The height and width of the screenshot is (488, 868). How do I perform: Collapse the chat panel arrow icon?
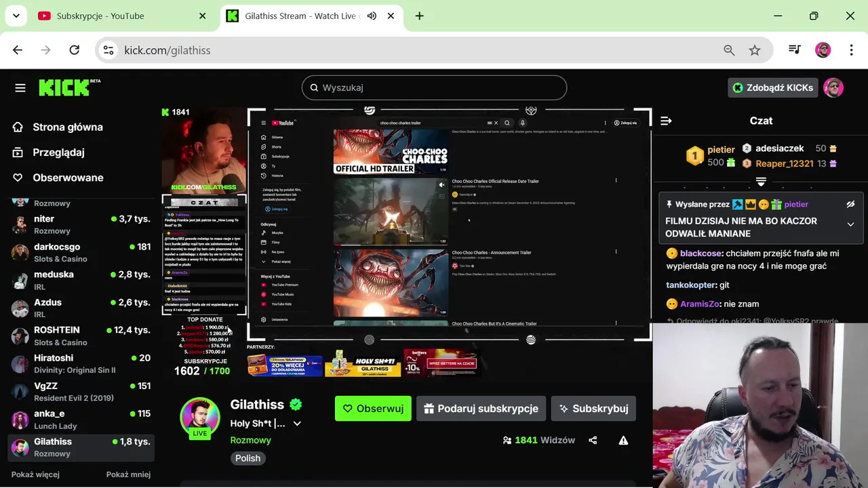tap(666, 121)
